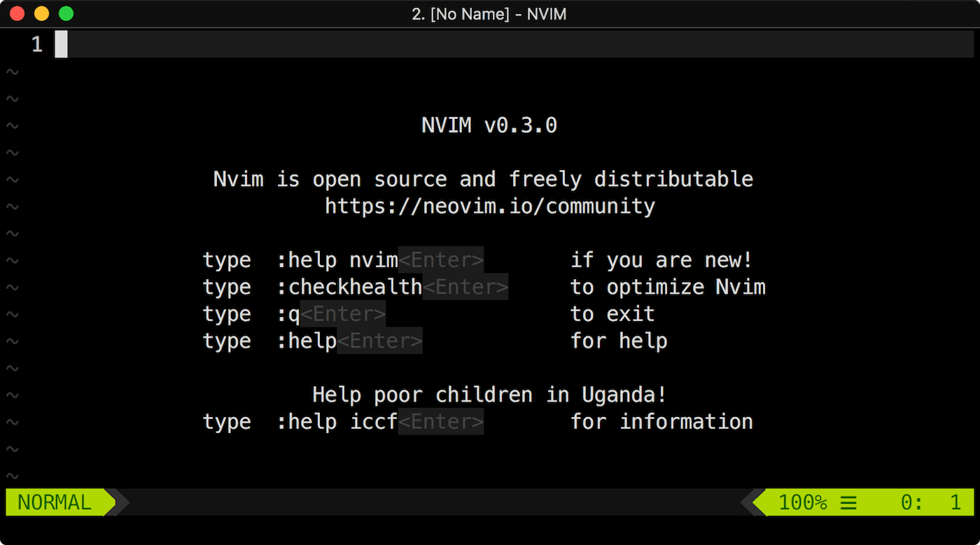The height and width of the screenshot is (545, 980).
Task: Click the lines icon next to 100%
Action: click(x=848, y=502)
